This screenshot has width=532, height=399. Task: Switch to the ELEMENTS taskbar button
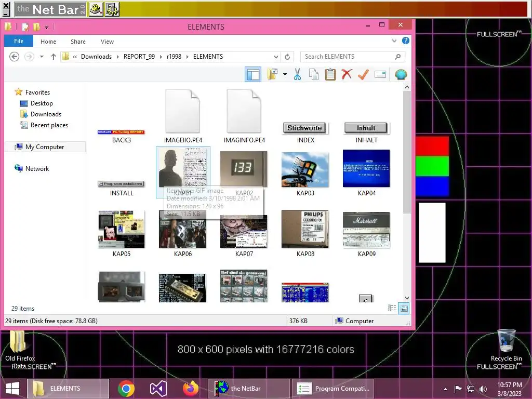68,389
